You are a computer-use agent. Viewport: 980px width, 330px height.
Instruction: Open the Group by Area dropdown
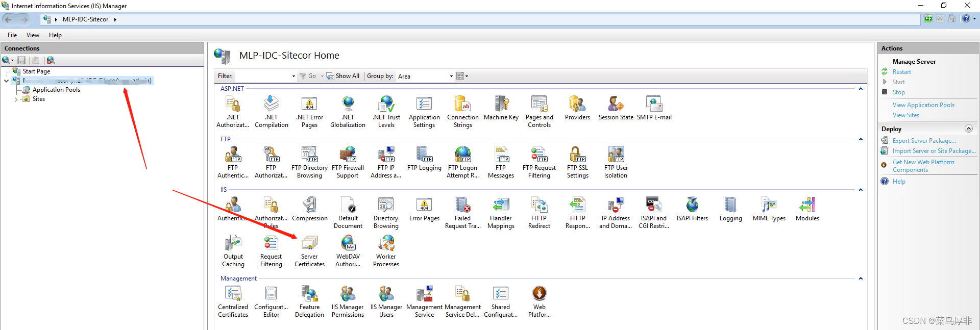click(x=451, y=76)
